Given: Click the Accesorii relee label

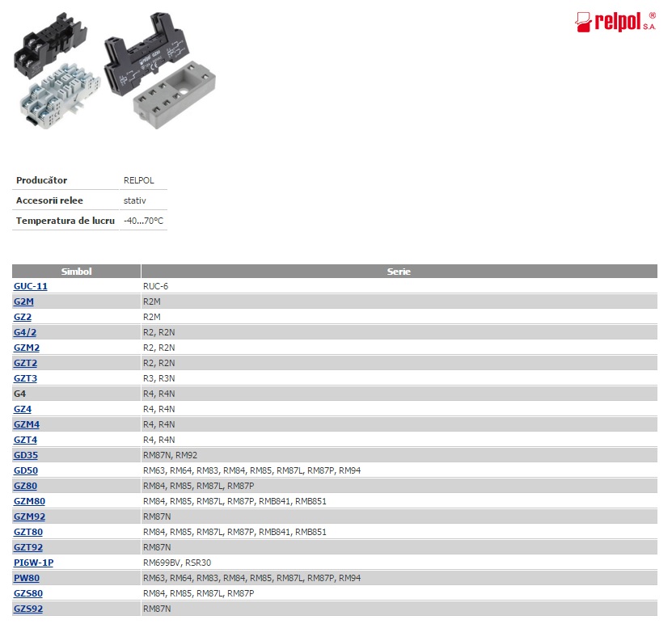Looking at the screenshot, I should coord(49,200).
